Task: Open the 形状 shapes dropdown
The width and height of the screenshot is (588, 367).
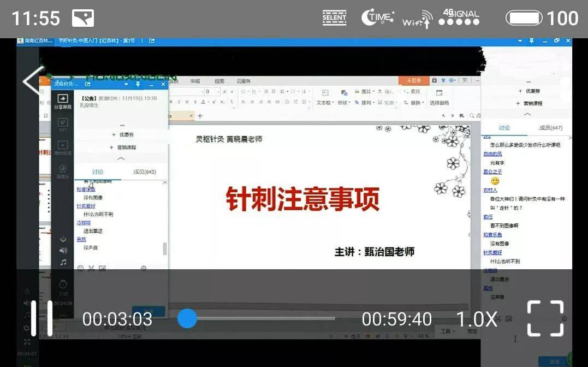Action: (x=344, y=97)
